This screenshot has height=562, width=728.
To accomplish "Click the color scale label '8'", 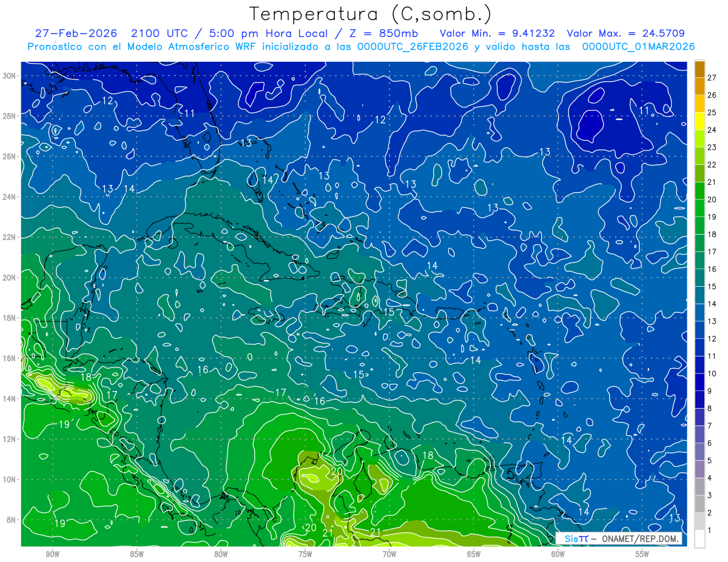I will 710,409.
